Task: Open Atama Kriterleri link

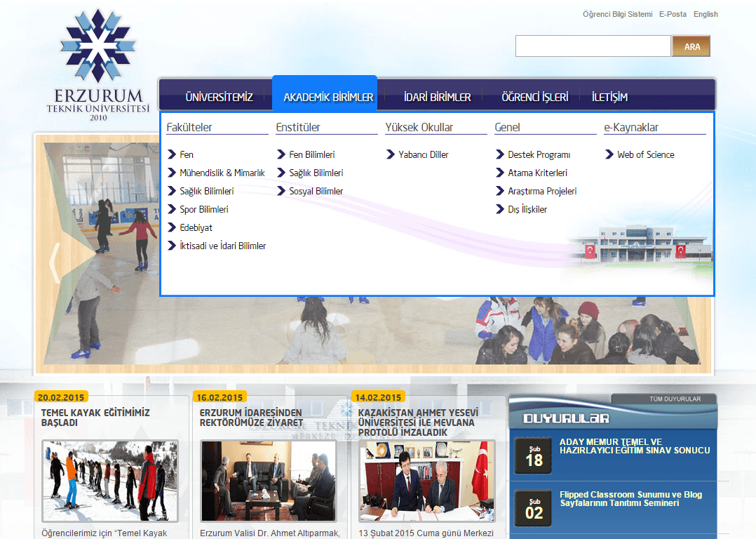Action: click(537, 173)
